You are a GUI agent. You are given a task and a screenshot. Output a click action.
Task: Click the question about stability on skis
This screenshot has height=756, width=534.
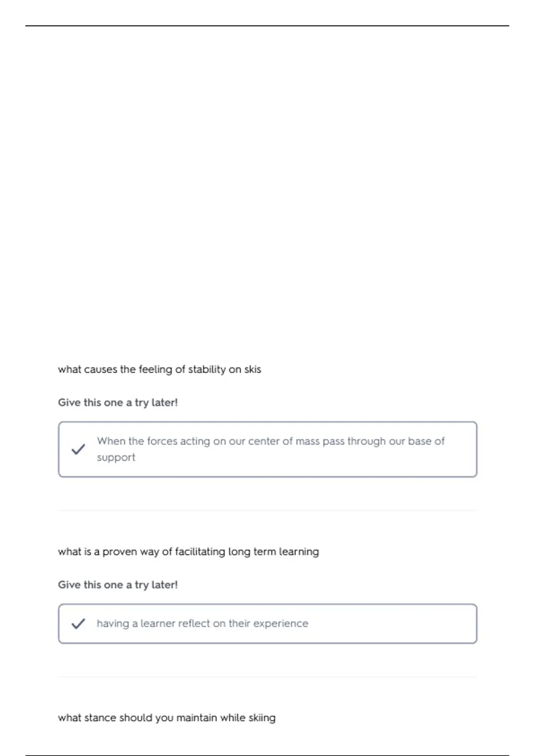click(159, 370)
